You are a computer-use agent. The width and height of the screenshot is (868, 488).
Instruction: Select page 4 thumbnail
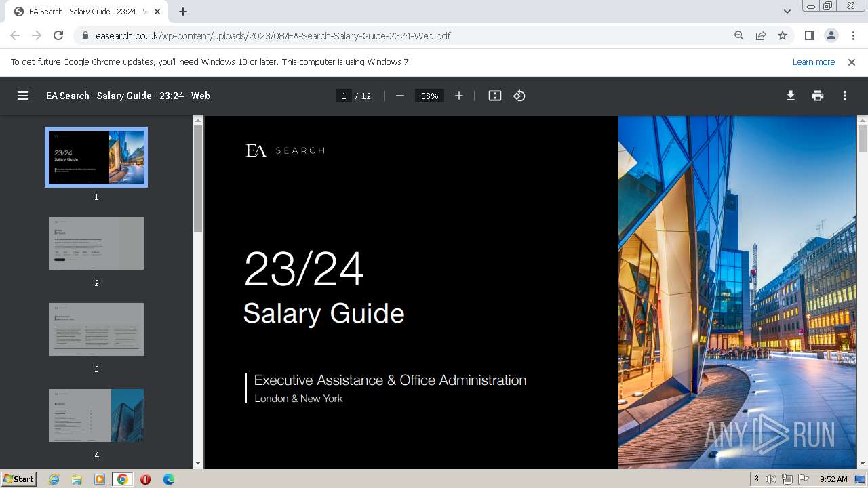tap(96, 415)
